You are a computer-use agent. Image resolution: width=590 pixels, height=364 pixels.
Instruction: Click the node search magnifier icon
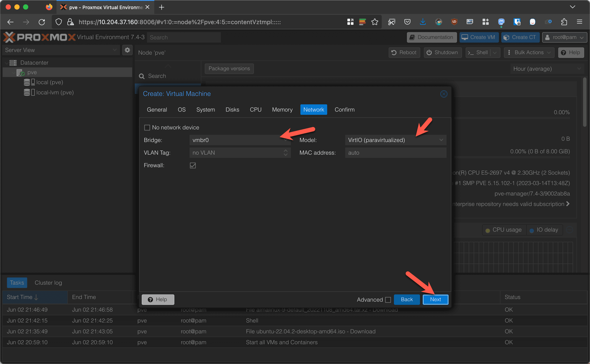(142, 76)
